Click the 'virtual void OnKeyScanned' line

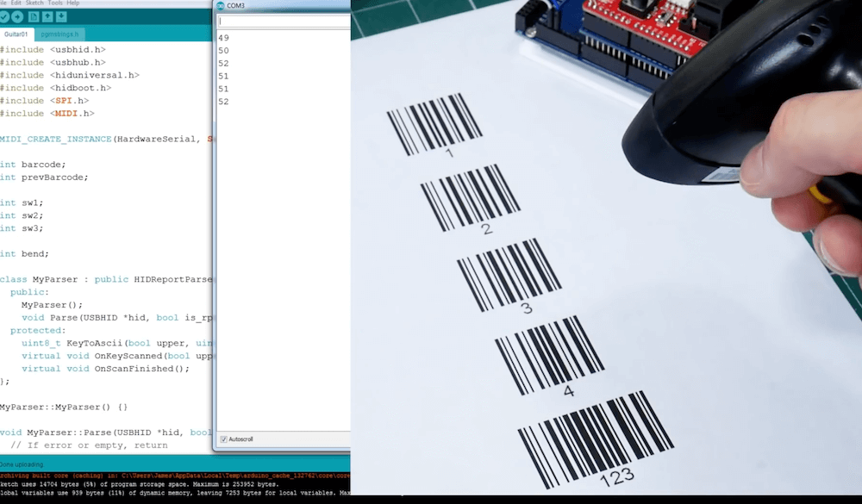click(117, 356)
